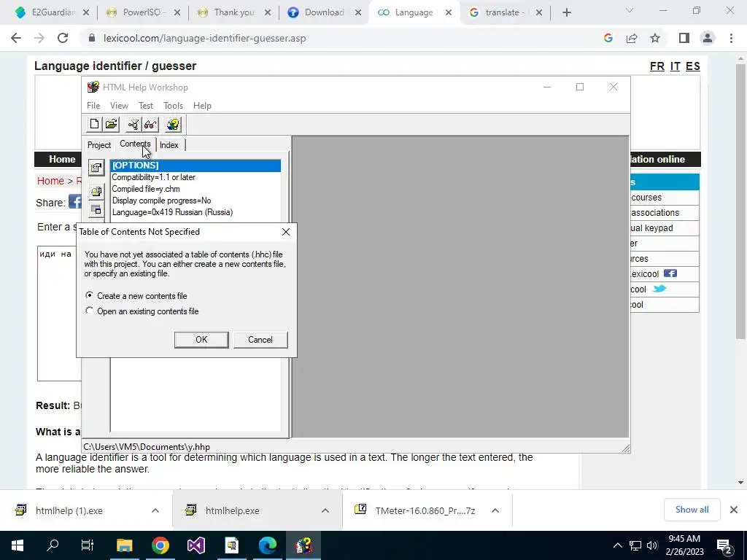Click the globe Help question mark toolbar icon
The height and width of the screenshot is (560, 747).
[x=173, y=124]
